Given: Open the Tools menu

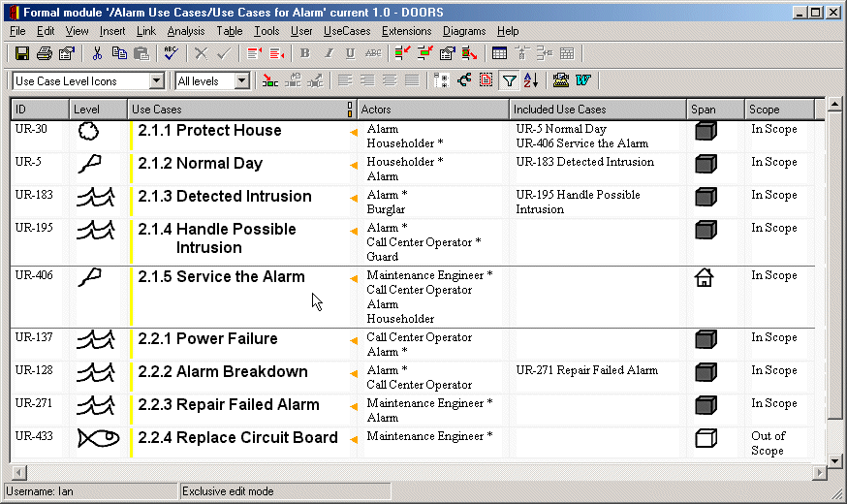Looking at the screenshot, I should click(267, 31).
